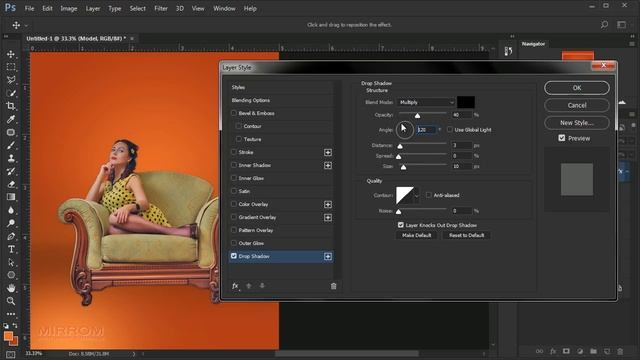Open the Edit Toolbar three-dots icon
The height and width of the screenshot is (360, 640).
[x=11, y=314]
